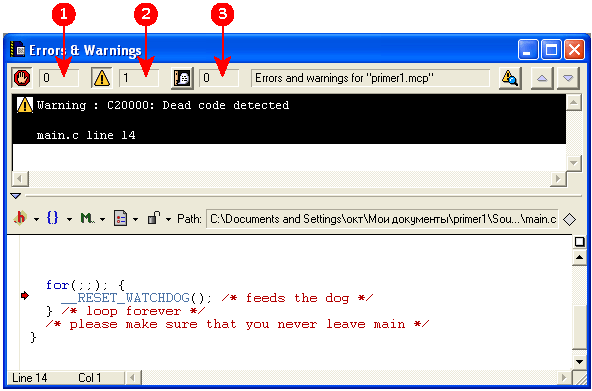Screen dimensions: 592x391
Task: Click message list right scroll arrow
Action: [x=558, y=178]
